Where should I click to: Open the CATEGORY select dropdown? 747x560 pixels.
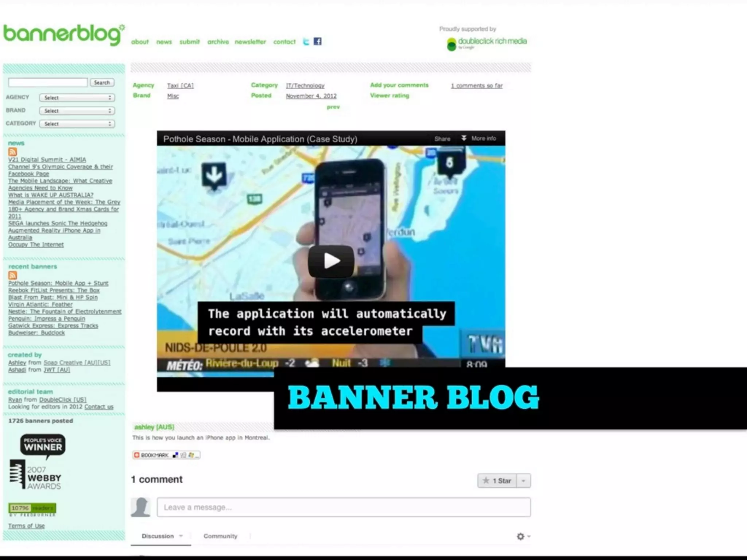pos(77,124)
